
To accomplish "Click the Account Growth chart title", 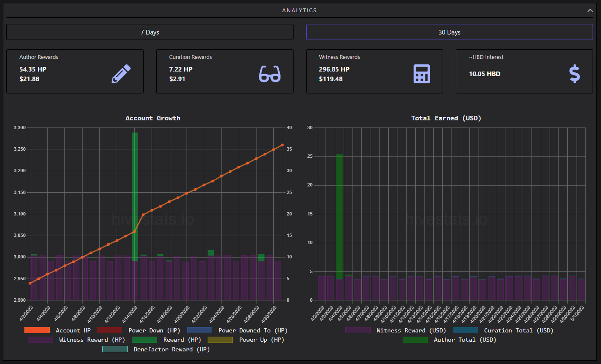I will [153, 118].
